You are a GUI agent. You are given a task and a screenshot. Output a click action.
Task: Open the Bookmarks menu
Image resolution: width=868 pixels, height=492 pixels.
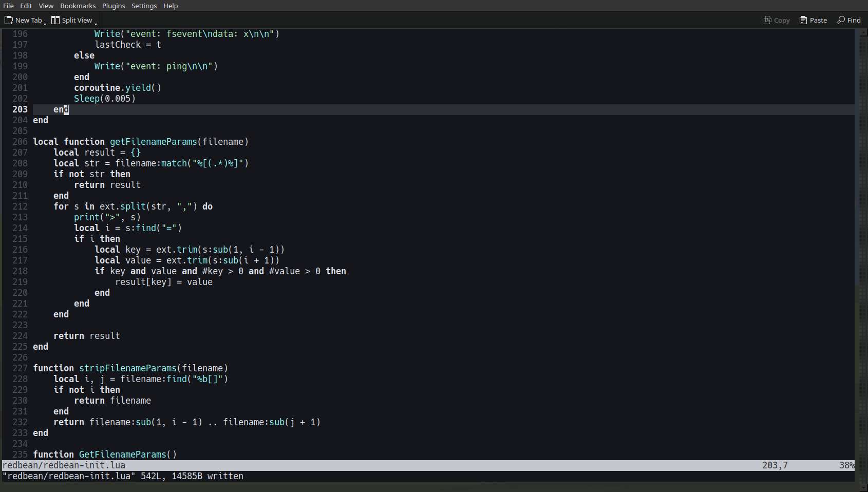78,6
